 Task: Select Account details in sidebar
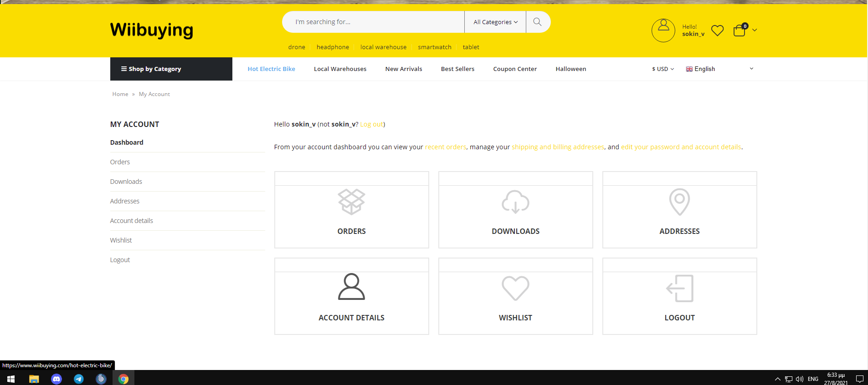(x=132, y=221)
